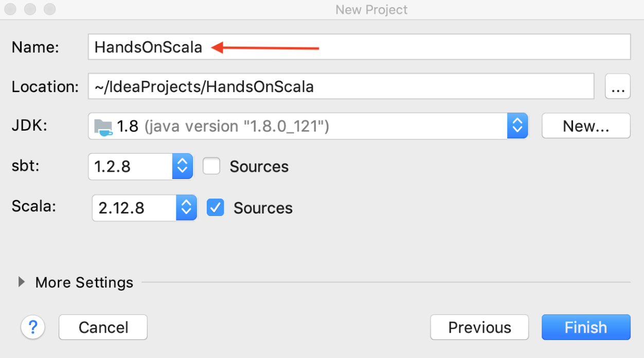Cancel the New Project dialog

click(103, 327)
